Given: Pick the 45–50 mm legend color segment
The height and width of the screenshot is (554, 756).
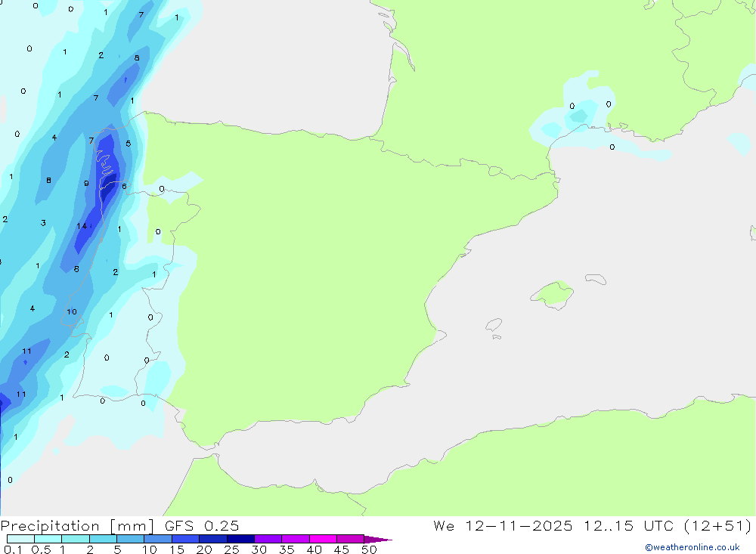Looking at the screenshot, I should 351,539.
